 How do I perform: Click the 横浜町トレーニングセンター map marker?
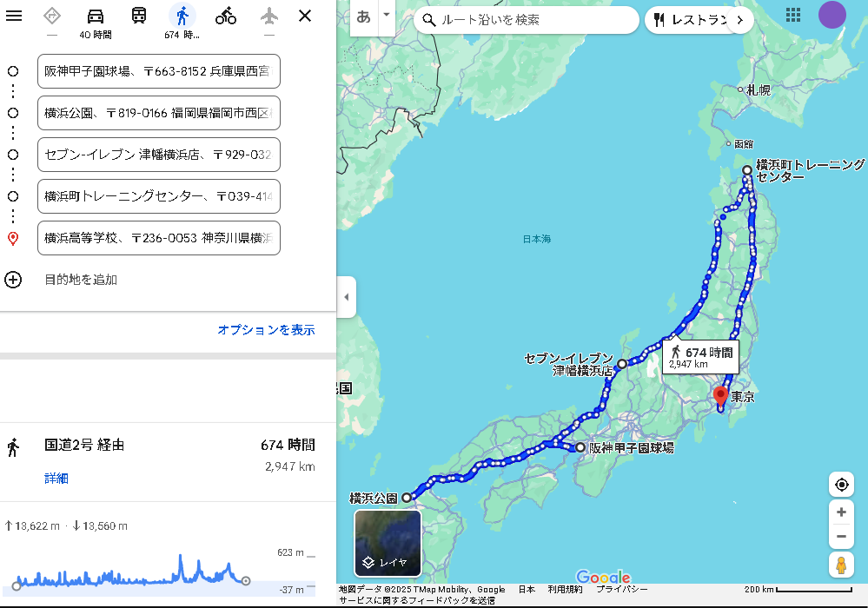[x=747, y=170]
